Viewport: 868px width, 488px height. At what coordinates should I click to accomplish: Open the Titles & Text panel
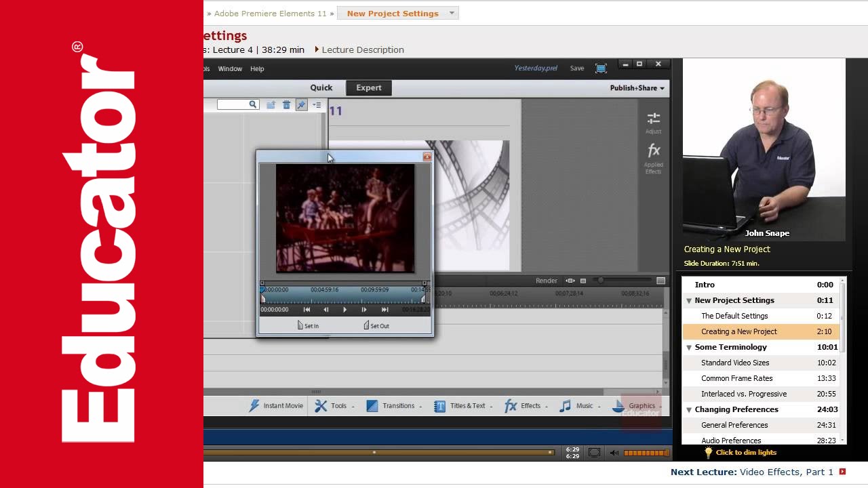(463, 406)
